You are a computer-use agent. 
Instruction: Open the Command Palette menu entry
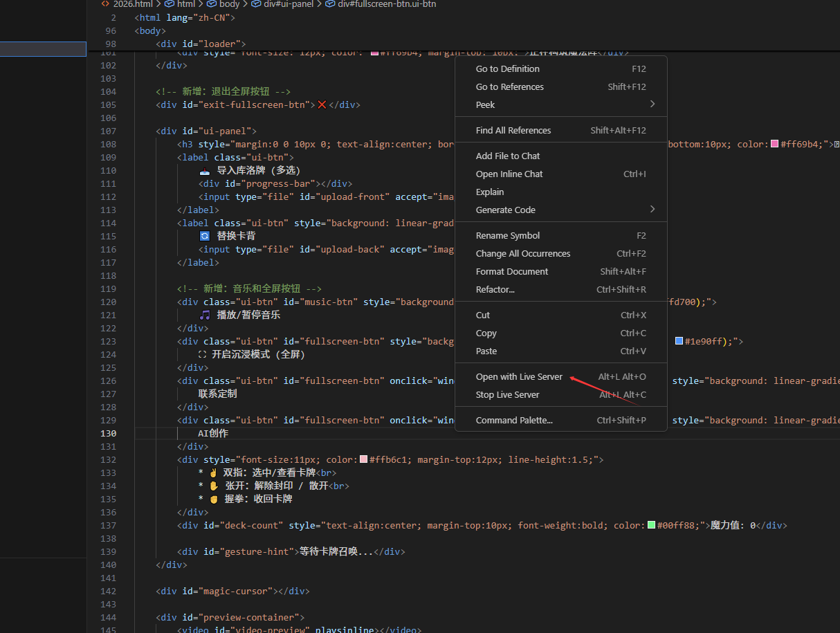[514, 421]
